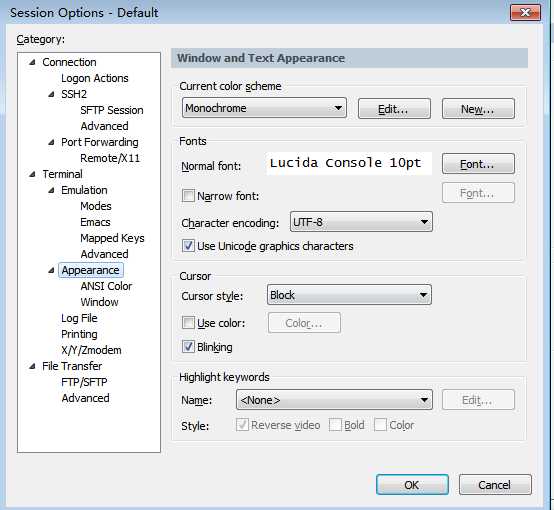Select the Terminal category label
The image size is (554, 510).
(62, 174)
